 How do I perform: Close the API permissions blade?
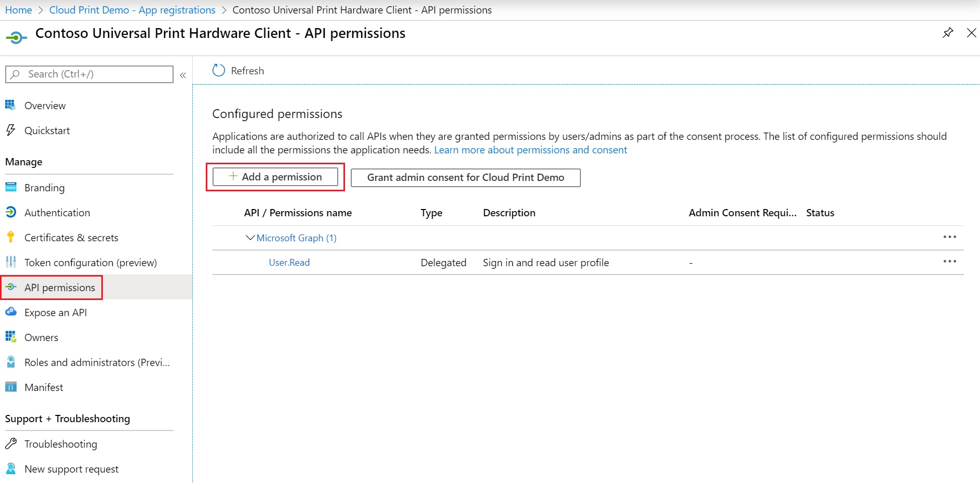pos(971,33)
